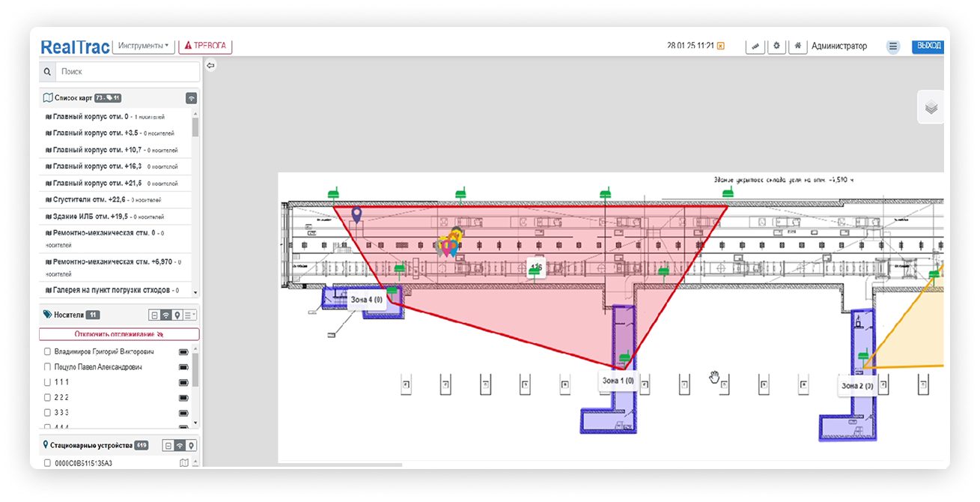
Task: Tick the checkbox for carrier 2 2 2
Action: coord(47,397)
